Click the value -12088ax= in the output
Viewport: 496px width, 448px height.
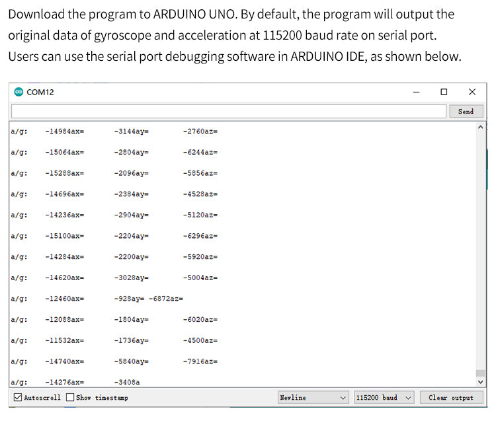point(65,320)
